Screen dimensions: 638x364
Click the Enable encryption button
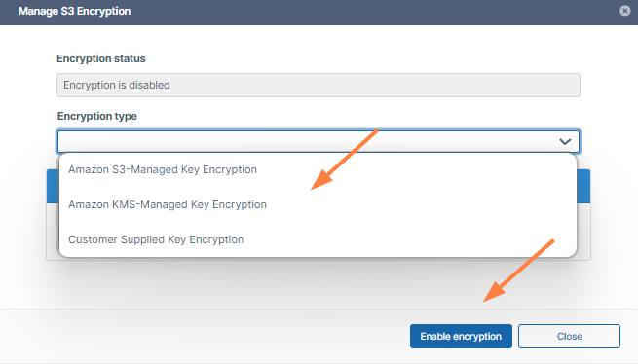click(x=461, y=337)
